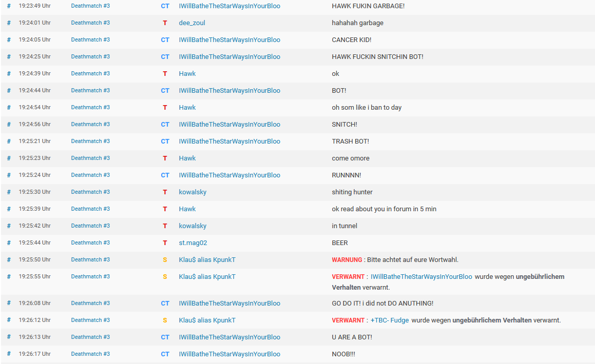Image resolution: width=595 pixels, height=364 pixels.
Task: Click the dee_zoul player name
Action: pyautogui.click(x=192, y=23)
